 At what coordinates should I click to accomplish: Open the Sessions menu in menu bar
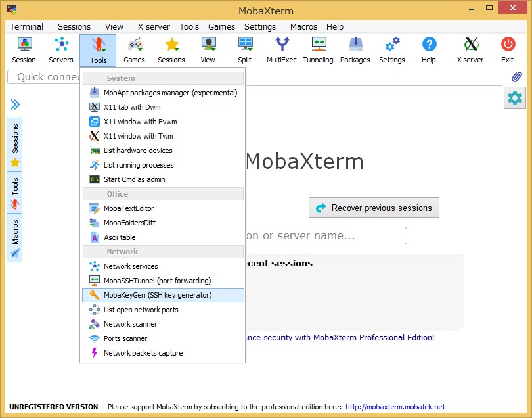pos(74,26)
